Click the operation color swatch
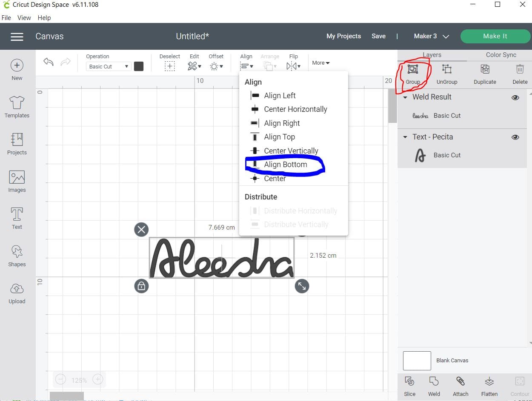This screenshot has height=401, width=532. point(139,66)
